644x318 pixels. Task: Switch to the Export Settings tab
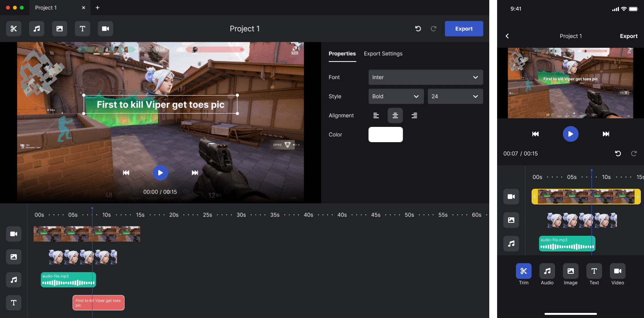(x=383, y=54)
